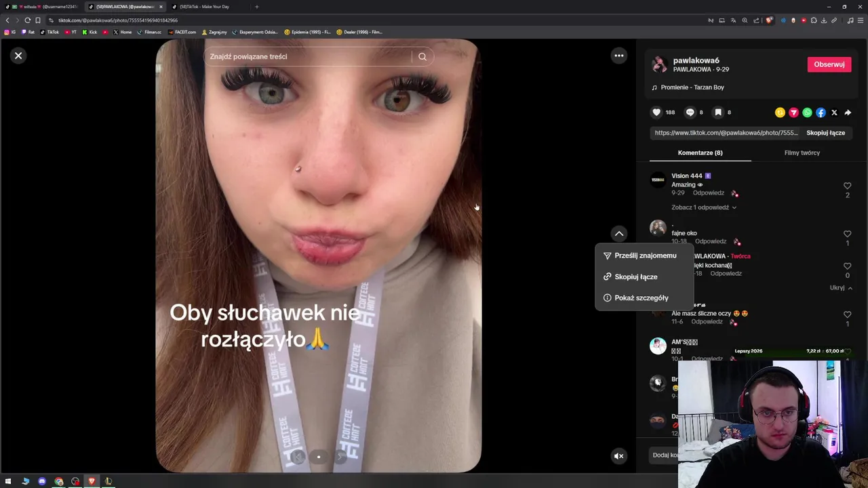Click the translate page icon in address bar
Image resolution: width=868 pixels, height=488 pixels.
click(733, 20)
